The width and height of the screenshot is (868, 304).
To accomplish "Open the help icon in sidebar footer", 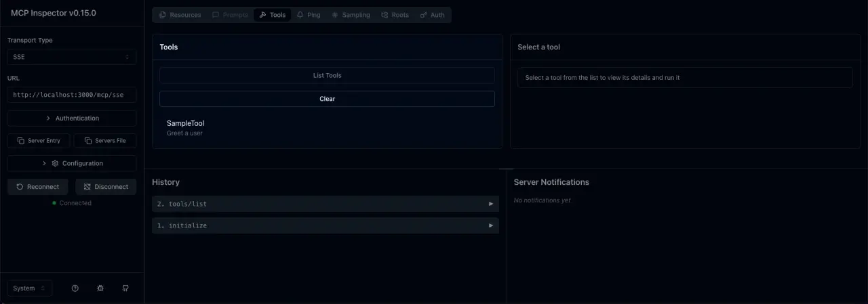I will click(75, 288).
